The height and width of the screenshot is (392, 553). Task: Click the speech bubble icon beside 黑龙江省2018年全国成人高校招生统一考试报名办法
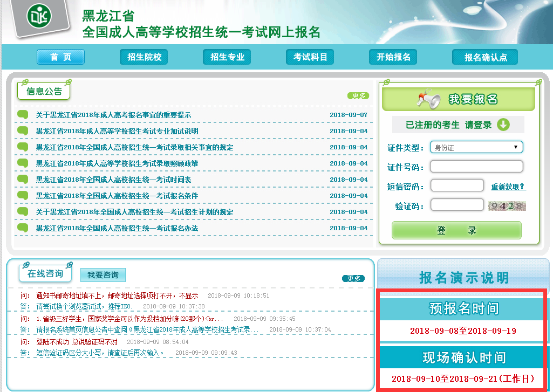22,228
